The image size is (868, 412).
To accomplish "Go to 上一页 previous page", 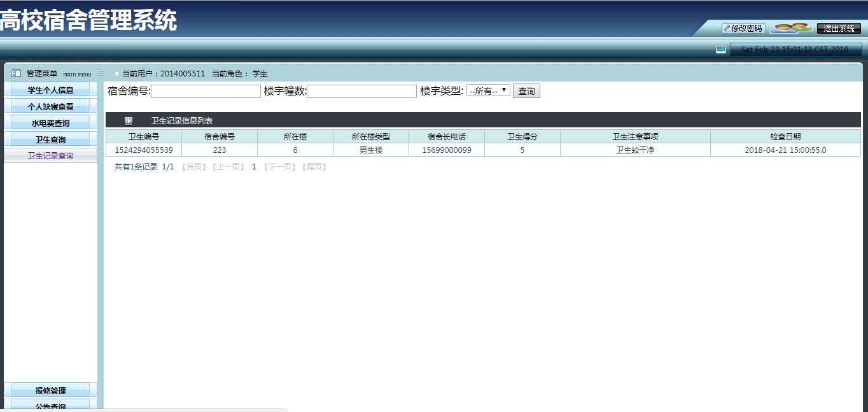I will pos(228,167).
